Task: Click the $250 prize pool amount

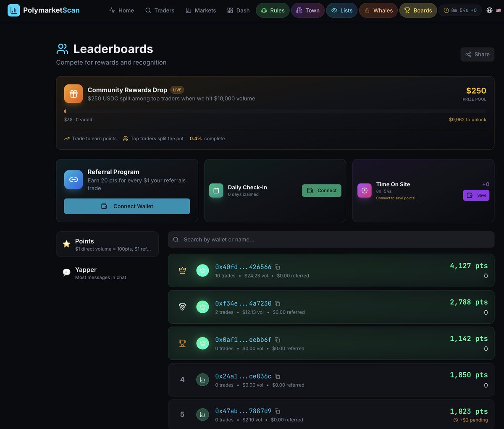Action: click(x=476, y=91)
